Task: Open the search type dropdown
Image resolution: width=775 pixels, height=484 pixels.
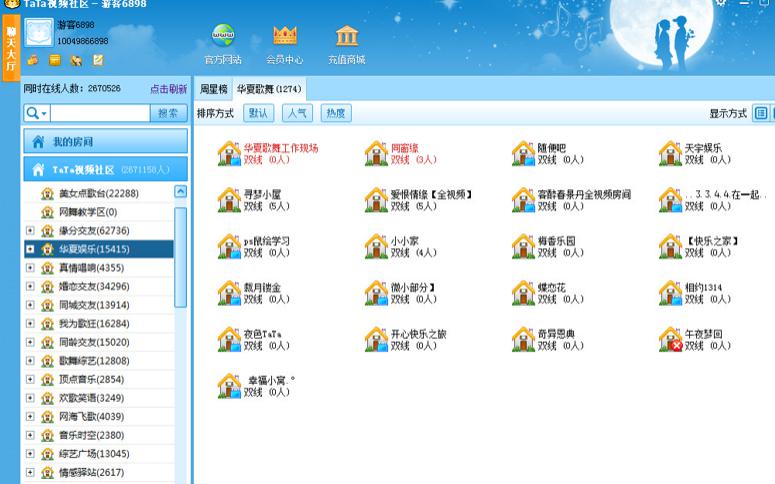Action: point(37,113)
